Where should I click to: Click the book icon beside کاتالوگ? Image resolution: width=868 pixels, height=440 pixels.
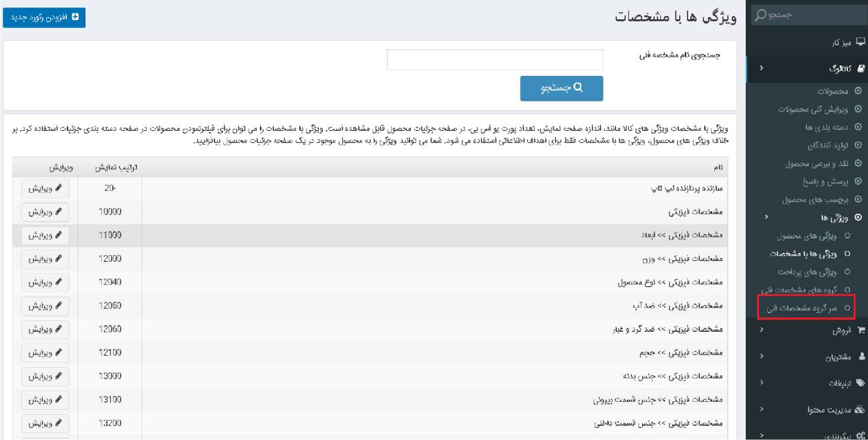point(859,67)
